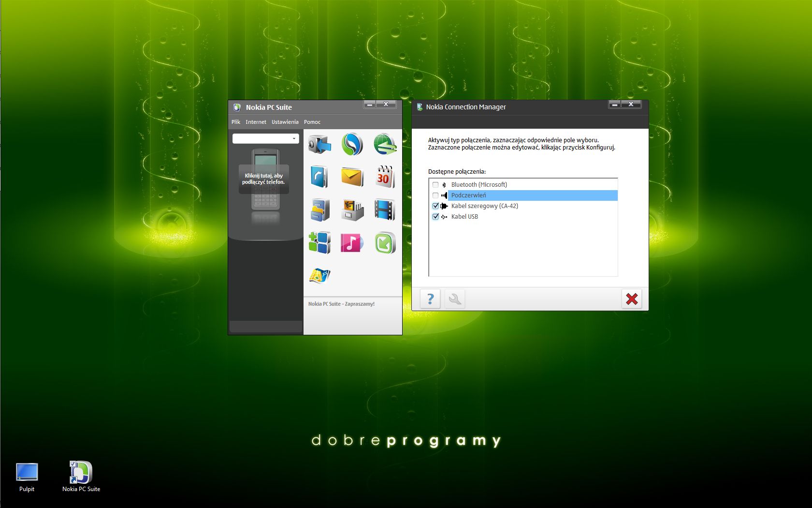The image size is (812, 508).
Task: Enable the Bluetooth (Microsoft) checkbox
Action: coord(435,185)
